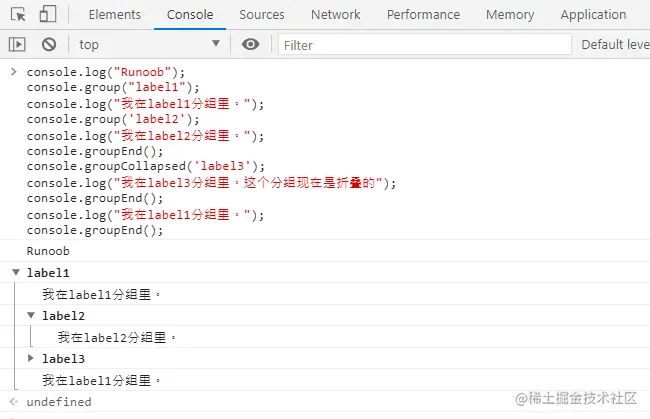Toggle the device toolbar icon
650x419 pixels.
(x=48, y=15)
